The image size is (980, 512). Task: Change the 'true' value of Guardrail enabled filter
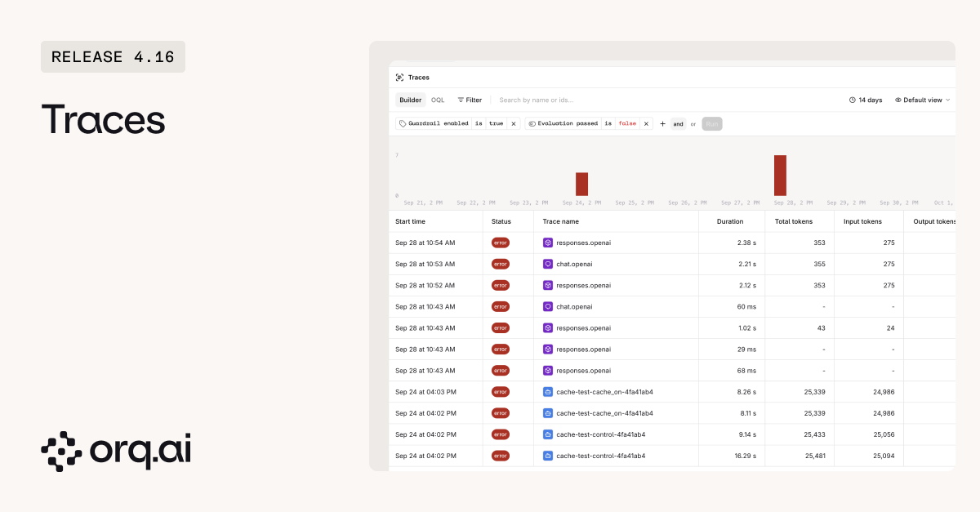496,123
